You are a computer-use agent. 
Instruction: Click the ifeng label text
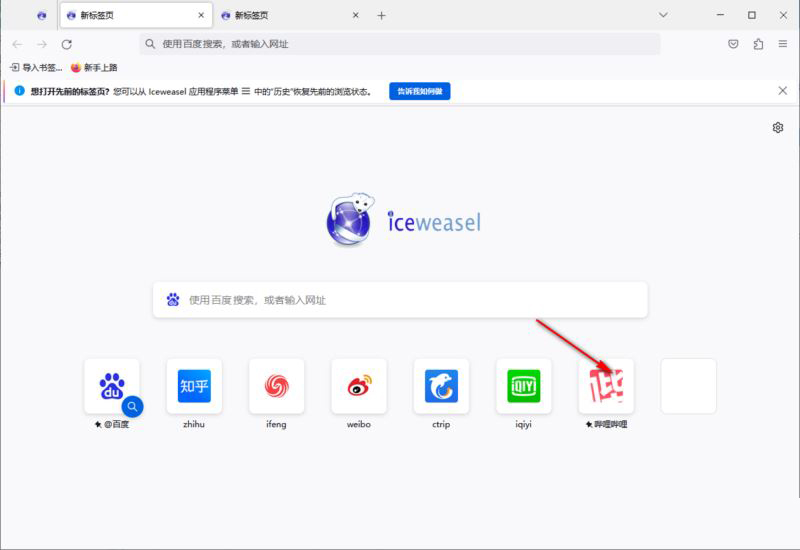coord(277,424)
